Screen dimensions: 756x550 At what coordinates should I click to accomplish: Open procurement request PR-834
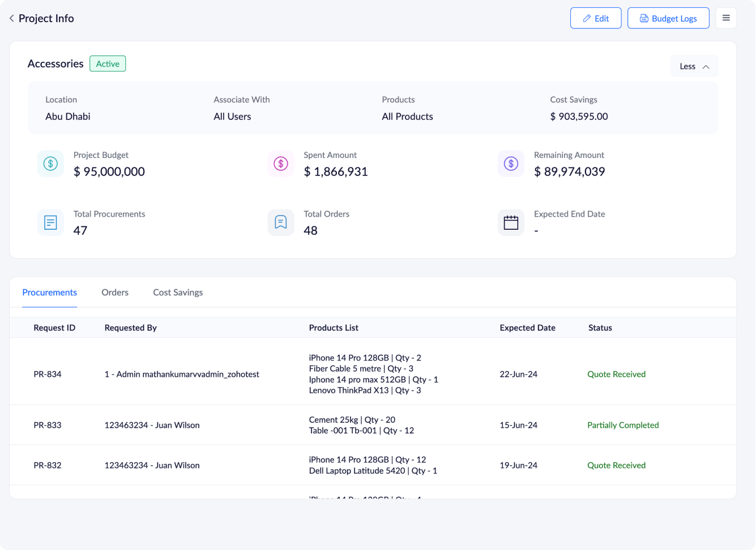coord(48,374)
